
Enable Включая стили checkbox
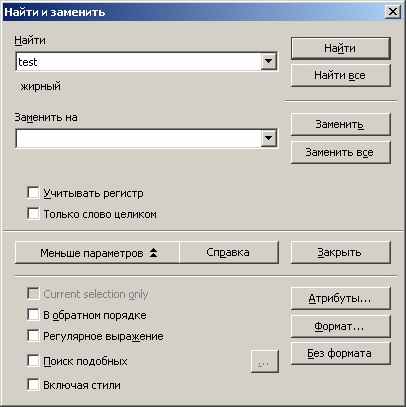coord(33,385)
